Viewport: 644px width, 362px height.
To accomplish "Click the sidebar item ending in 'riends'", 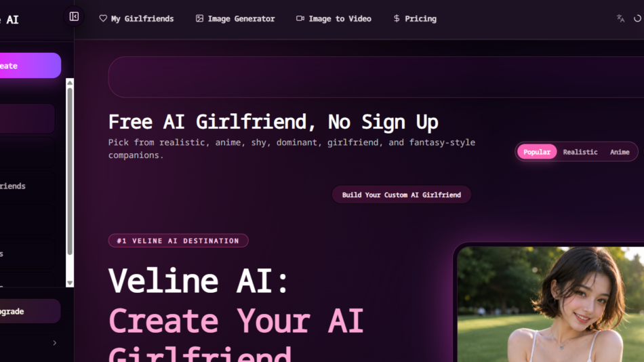I will [x=26, y=186].
